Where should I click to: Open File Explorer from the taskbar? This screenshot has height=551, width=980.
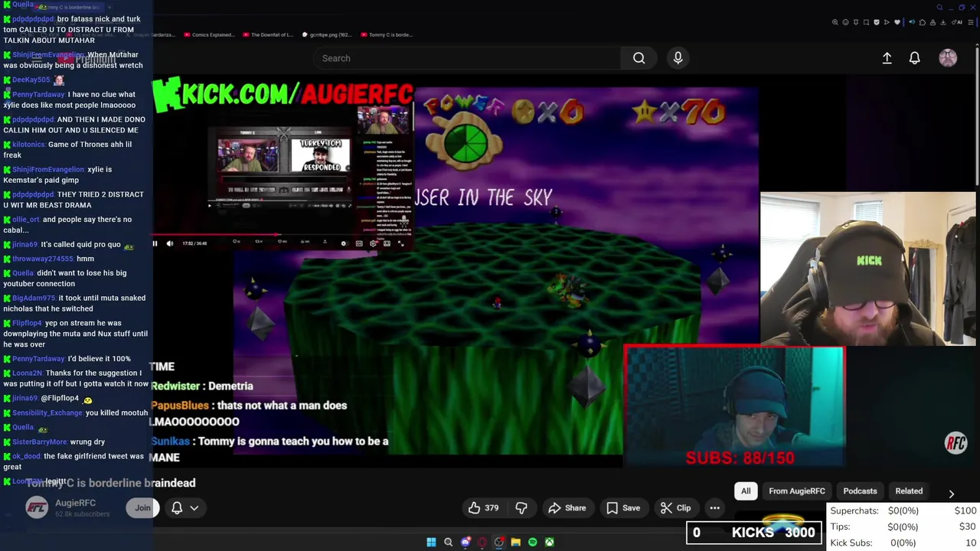516,542
